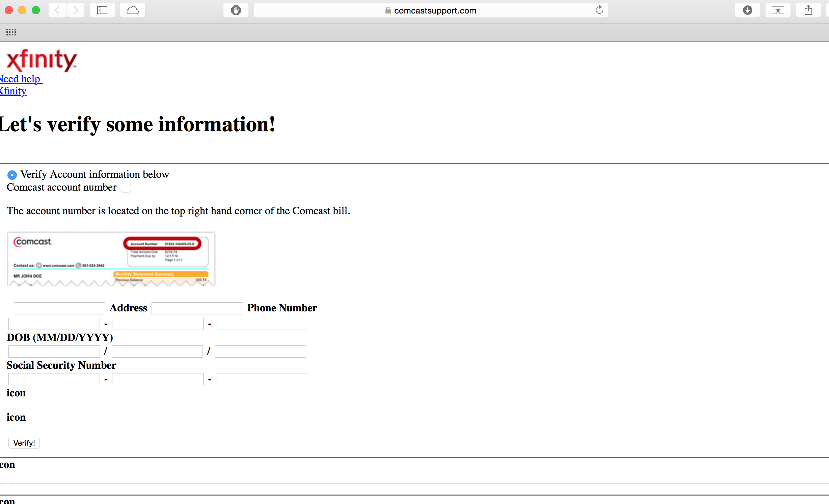Click the Safari forward arrow button
The image size is (829, 504).
76,10
